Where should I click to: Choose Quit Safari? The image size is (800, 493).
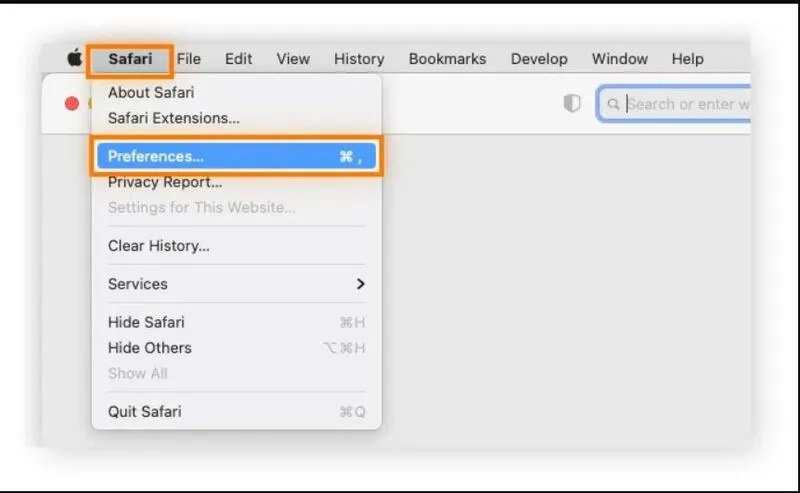236,411
